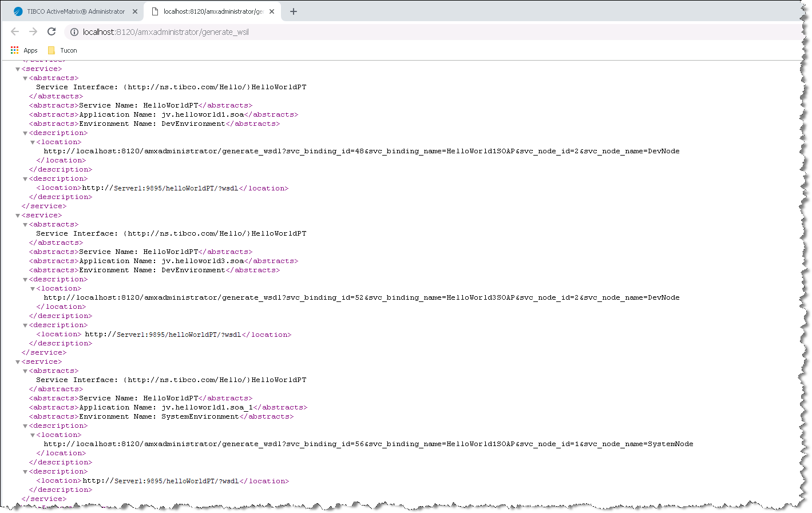Collapse the service node for jv.helloworld3.soa
Viewport: 812px width, 513px height.
coord(18,216)
